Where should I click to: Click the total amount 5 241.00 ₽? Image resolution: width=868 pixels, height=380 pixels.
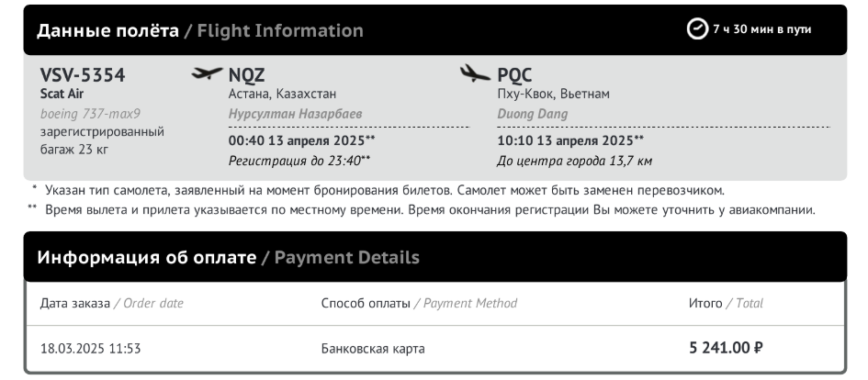(x=726, y=348)
